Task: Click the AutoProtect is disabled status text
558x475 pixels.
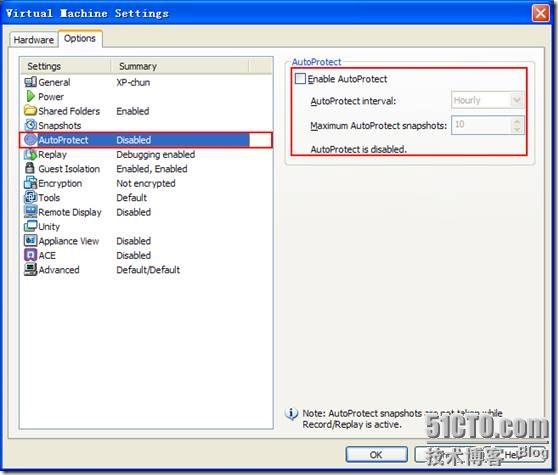Action: [358, 149]
